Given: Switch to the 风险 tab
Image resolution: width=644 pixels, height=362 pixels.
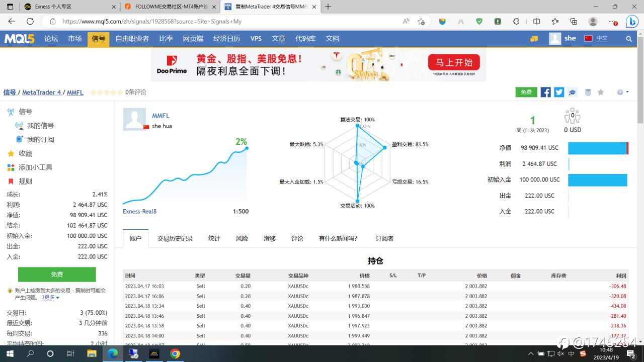Looking at the screenshot, I should tap(242, 238).
